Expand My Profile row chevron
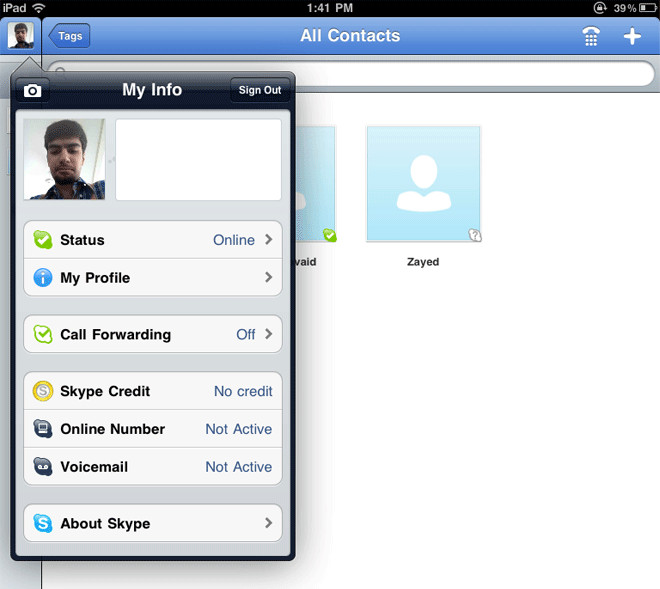This screenshot has height=589, width=660. pos(269,277)
